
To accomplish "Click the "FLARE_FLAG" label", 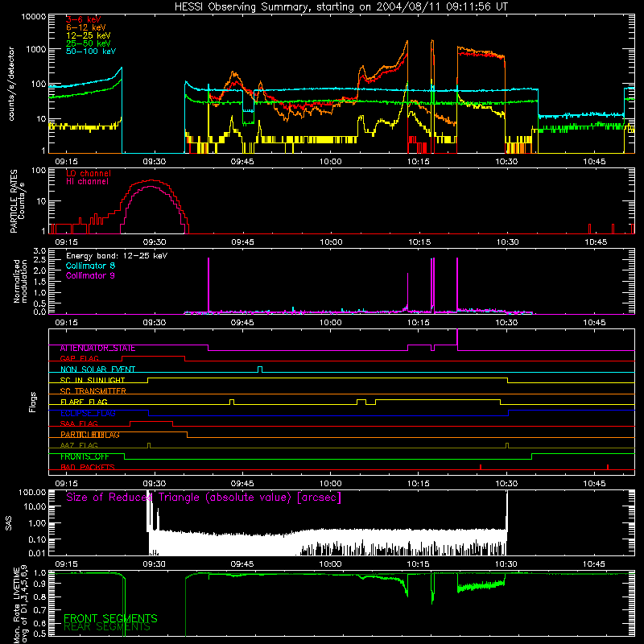I will pos(84,402).
